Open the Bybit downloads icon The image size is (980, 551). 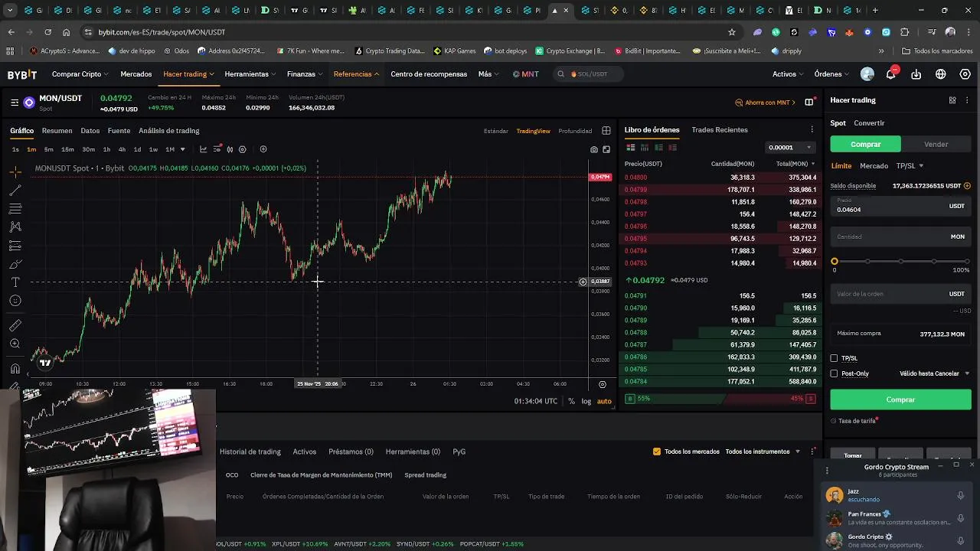point(916,74)
